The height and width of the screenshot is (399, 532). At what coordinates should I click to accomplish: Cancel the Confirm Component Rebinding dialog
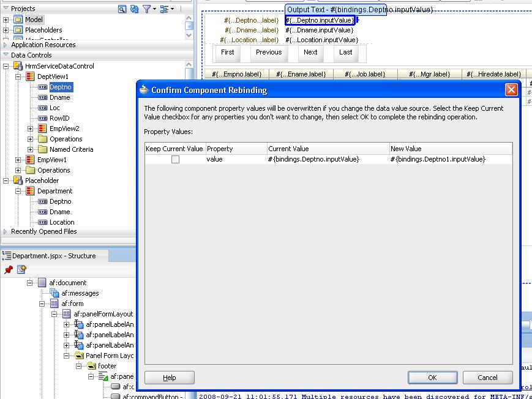487,378
